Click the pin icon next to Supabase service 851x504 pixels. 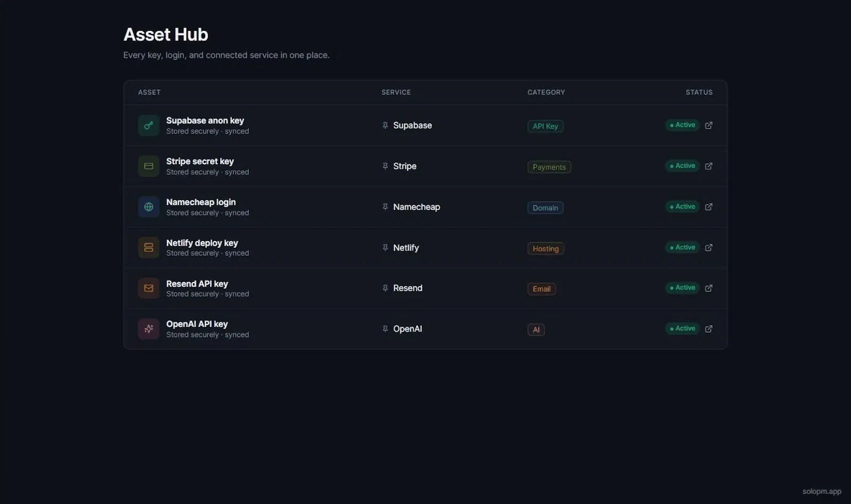pos(385,125)
